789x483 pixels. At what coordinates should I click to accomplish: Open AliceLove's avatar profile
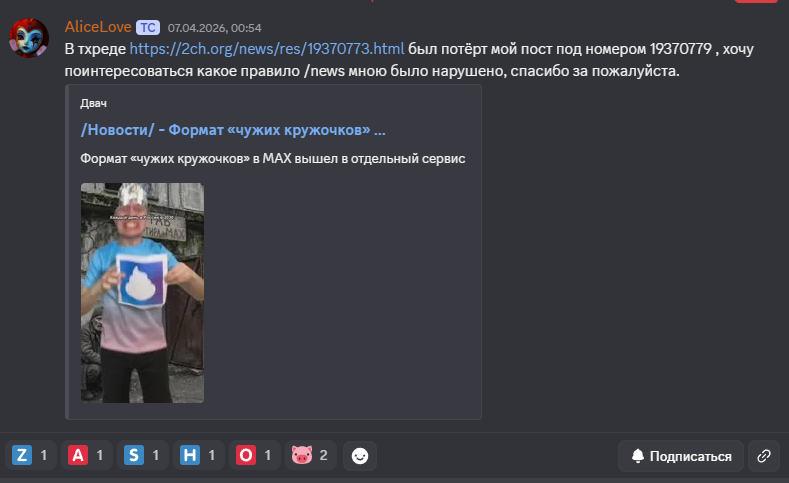[29, 38]
